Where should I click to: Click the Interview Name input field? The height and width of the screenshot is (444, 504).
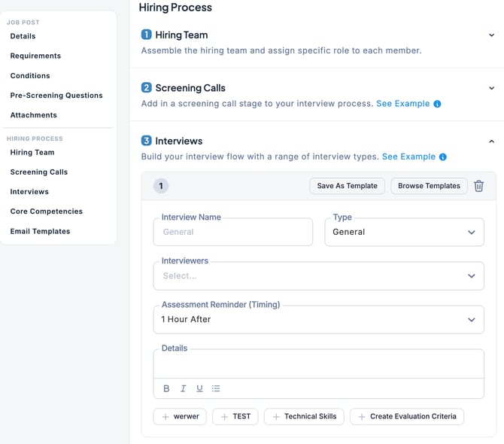pyautogui.click(x=233, y=232)
